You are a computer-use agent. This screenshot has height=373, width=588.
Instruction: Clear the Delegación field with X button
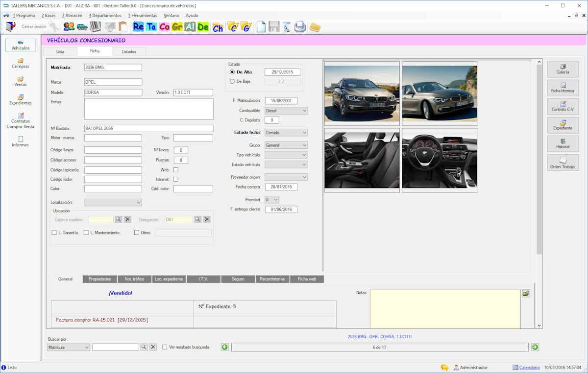[x=207, y=219]
